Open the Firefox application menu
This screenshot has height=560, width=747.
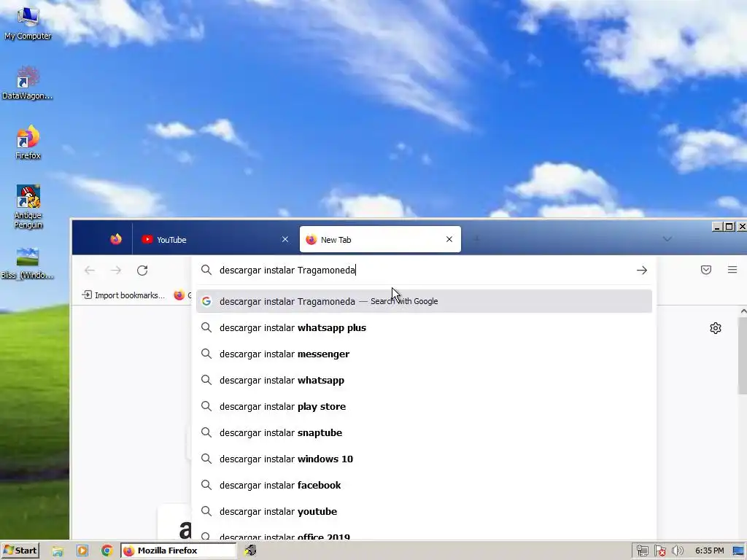(732, 270)
